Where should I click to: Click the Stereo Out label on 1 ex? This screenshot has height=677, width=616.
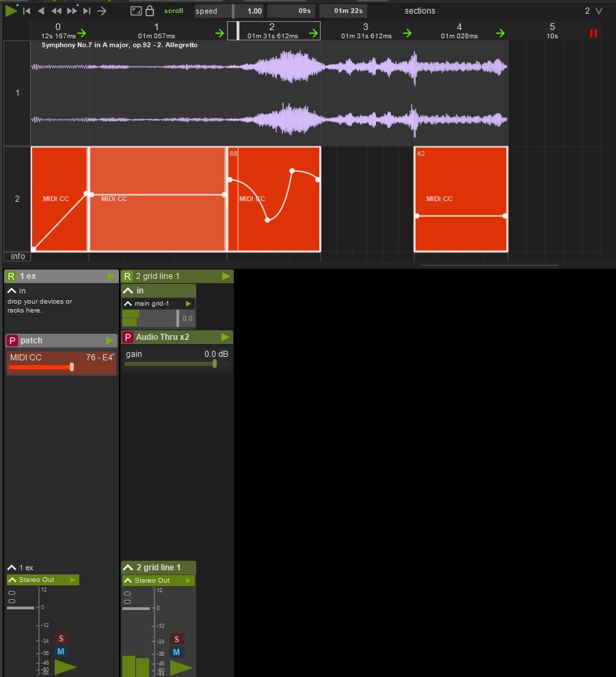click(39, 580)
